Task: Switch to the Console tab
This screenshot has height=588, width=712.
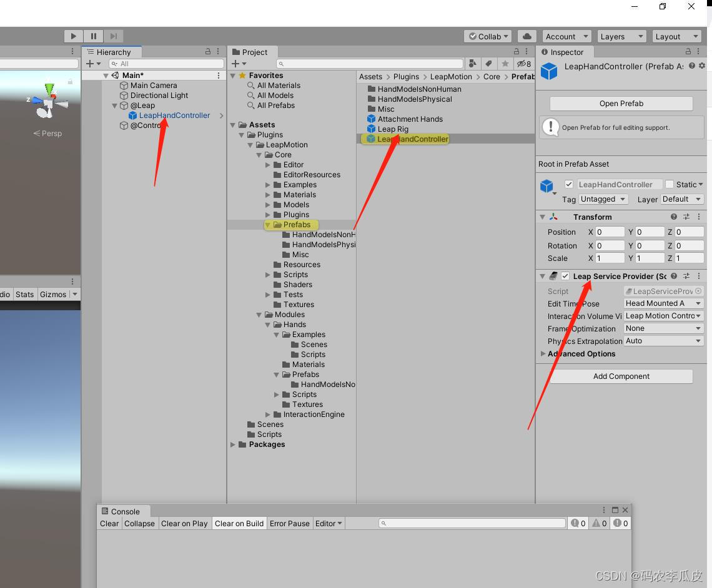Action: 121,511
